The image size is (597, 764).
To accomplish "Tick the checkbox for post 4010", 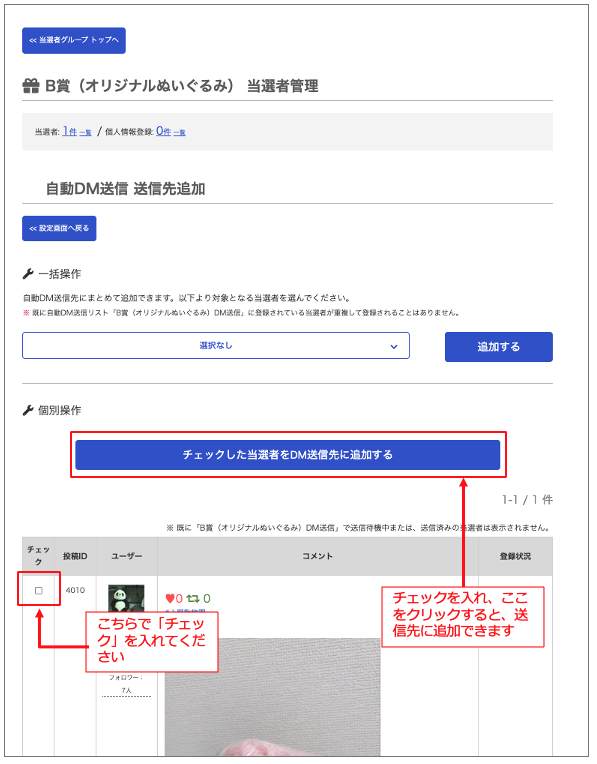I will [x=39, y=591].
